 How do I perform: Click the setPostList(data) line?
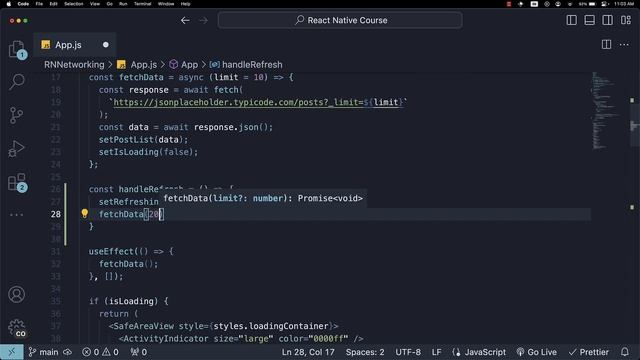tap(143, 140)
